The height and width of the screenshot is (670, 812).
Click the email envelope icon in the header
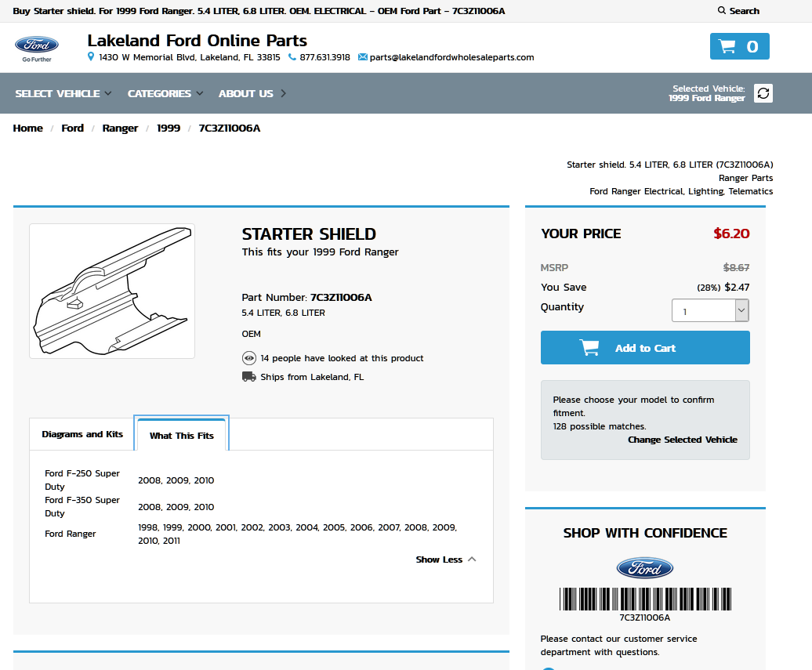coord(361,56)
